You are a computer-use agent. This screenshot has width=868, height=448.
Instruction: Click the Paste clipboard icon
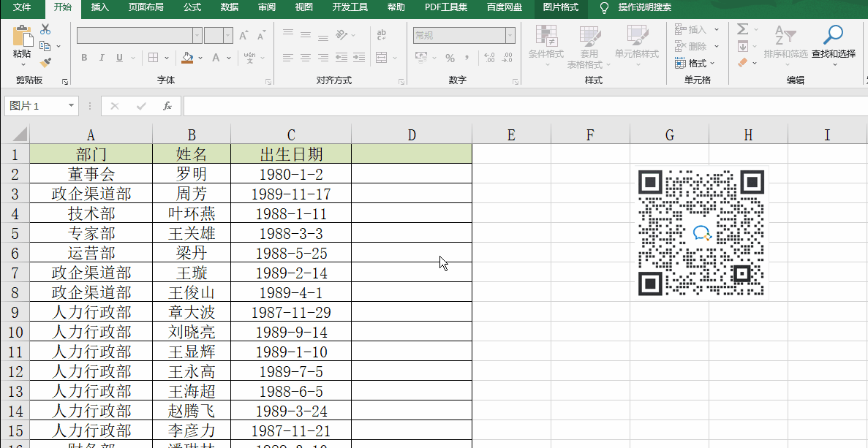tap(22, 37)
